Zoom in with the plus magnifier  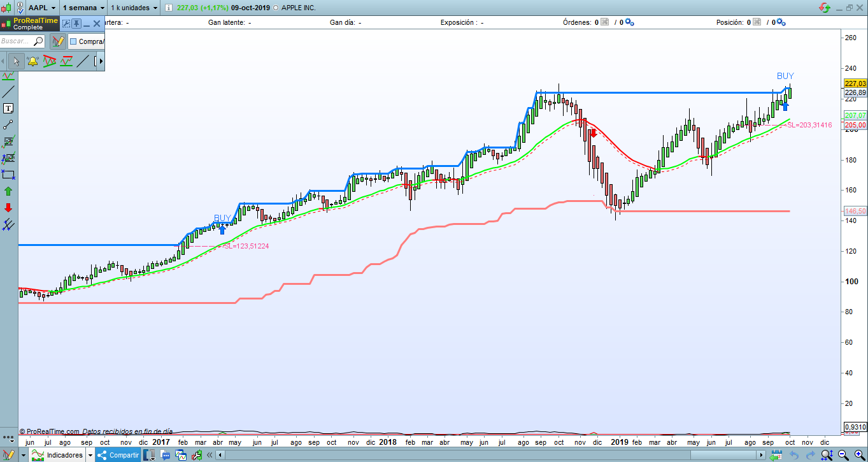(x=858, y=455)
